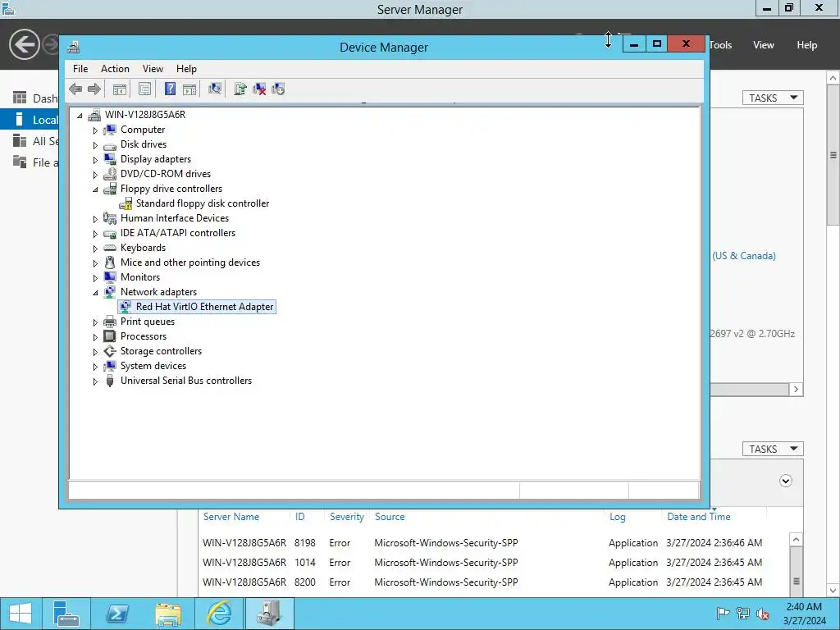This screenshot has height=630, width=840.
Task: Open the Help menu in Device Manager
Action: (186, 69)
